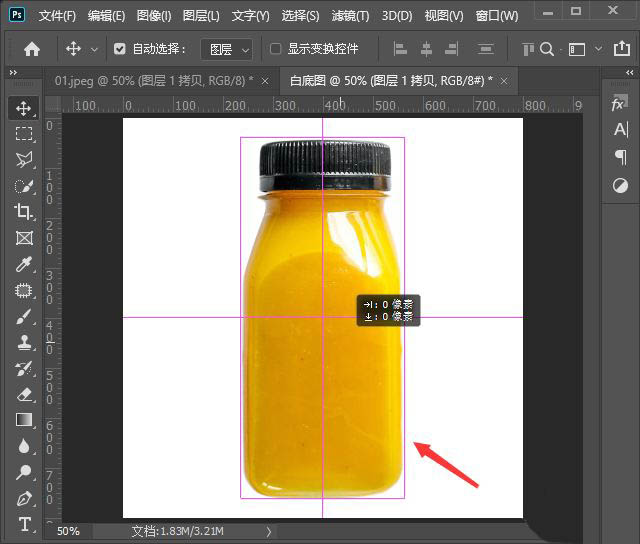This screenshot has width=640, height=544.
Task: Align horizontal centers of layers
Action: point(426,49)
